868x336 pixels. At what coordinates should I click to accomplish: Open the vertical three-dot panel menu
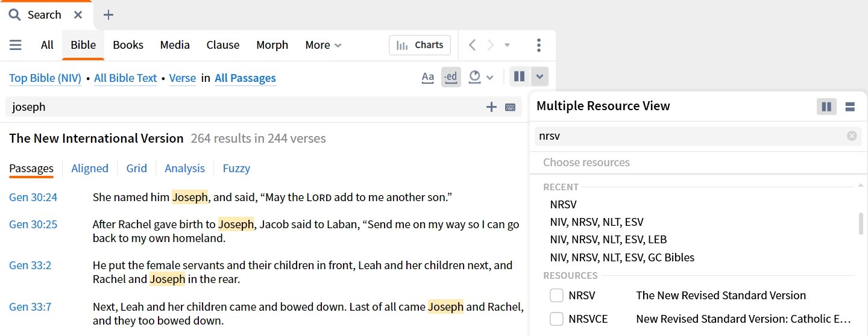pyautogui.click(x=539, y=45)
